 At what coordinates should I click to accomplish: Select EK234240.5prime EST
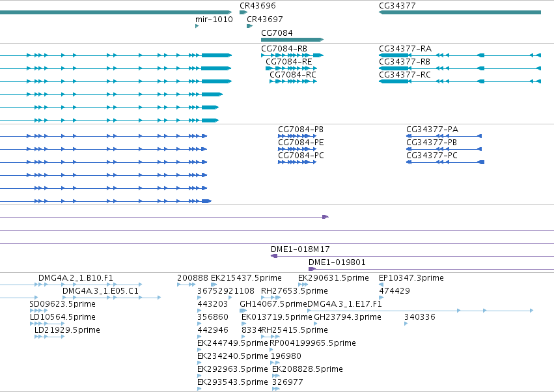pos(232,357)
